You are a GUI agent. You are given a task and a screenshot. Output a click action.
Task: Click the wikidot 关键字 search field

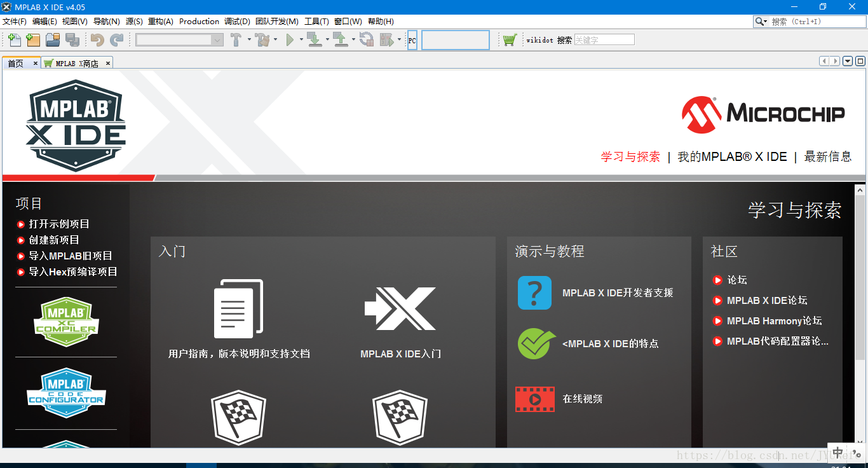[x=604, y=39]
